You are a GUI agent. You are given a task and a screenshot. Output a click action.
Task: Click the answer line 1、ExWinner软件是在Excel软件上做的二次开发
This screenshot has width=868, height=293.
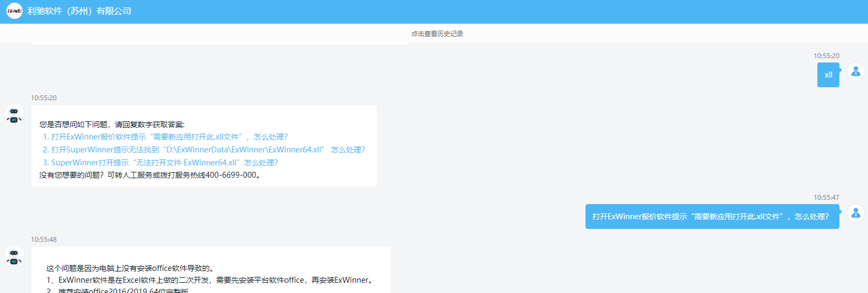tap(211, 280)
